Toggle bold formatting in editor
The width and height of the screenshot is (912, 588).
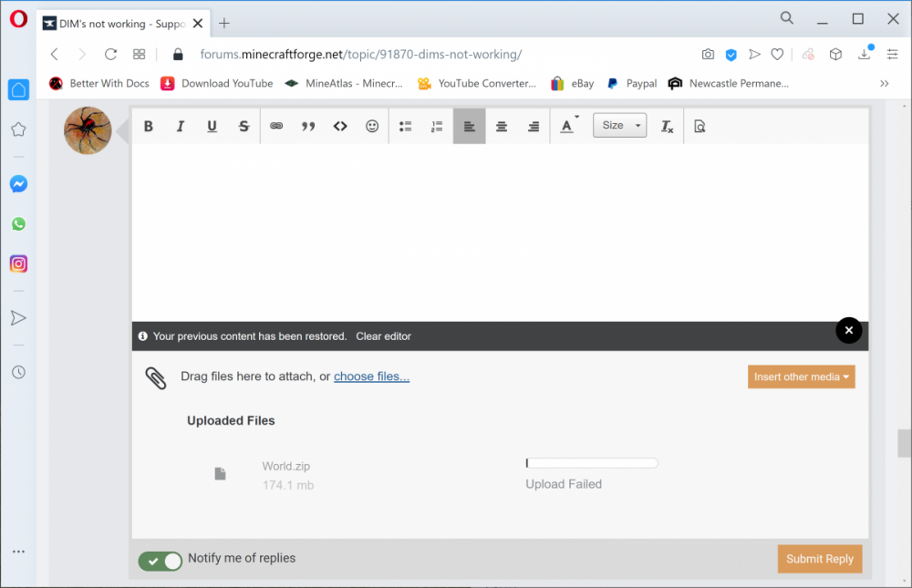pyautogui.click(x=149, y=126)
